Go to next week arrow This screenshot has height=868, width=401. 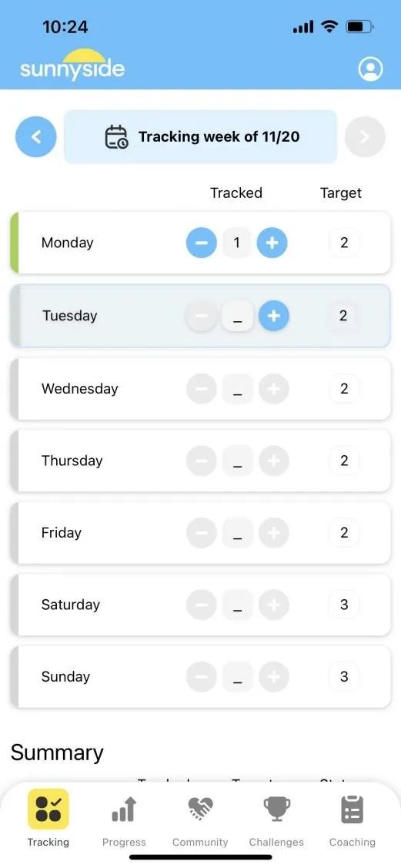point(365,137)
